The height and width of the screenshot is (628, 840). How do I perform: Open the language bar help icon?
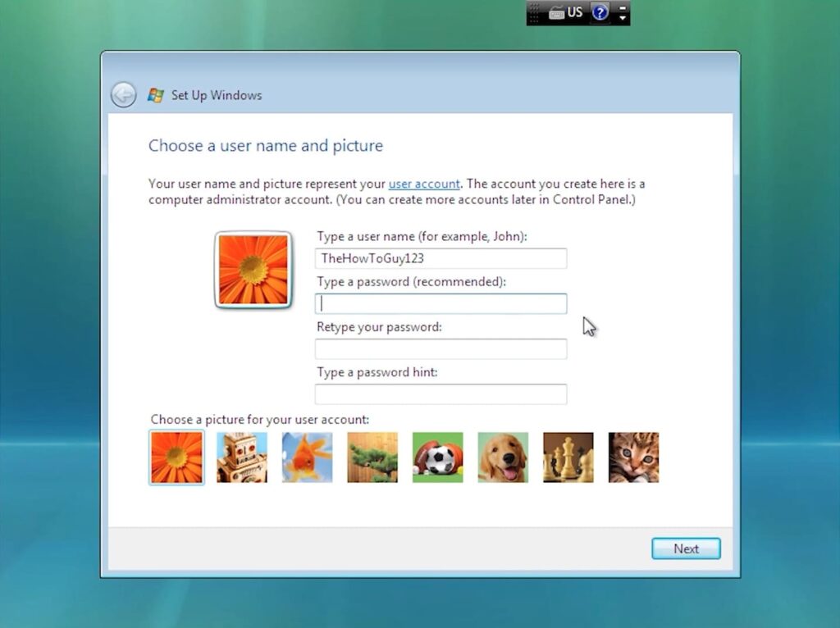point(600,12)
